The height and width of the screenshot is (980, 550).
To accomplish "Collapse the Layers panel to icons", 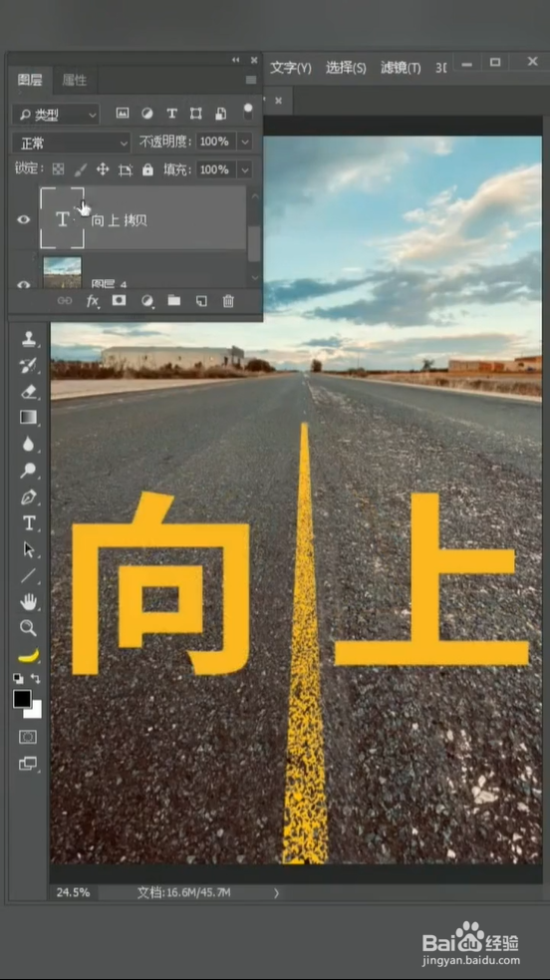I will click(x=236, y=60).
